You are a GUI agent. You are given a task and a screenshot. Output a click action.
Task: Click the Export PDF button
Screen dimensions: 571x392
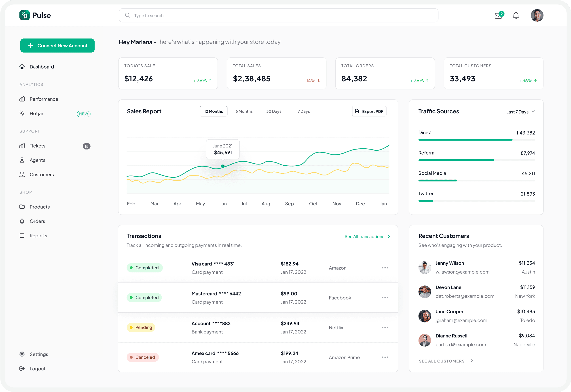pos(369,111)
